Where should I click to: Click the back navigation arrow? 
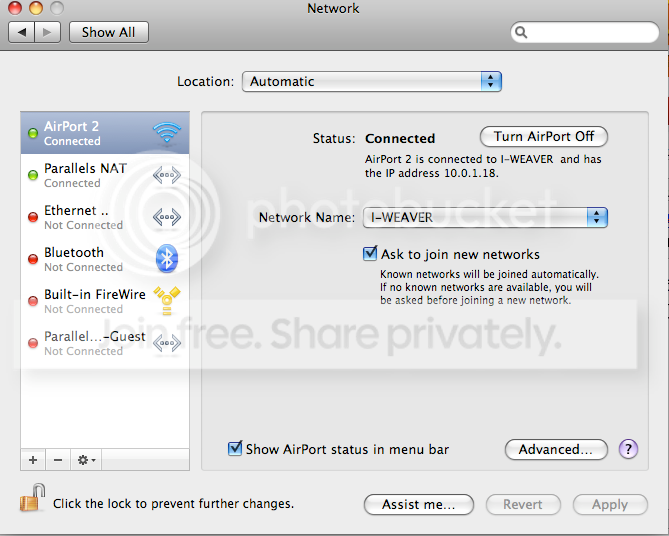coord(22,32)
